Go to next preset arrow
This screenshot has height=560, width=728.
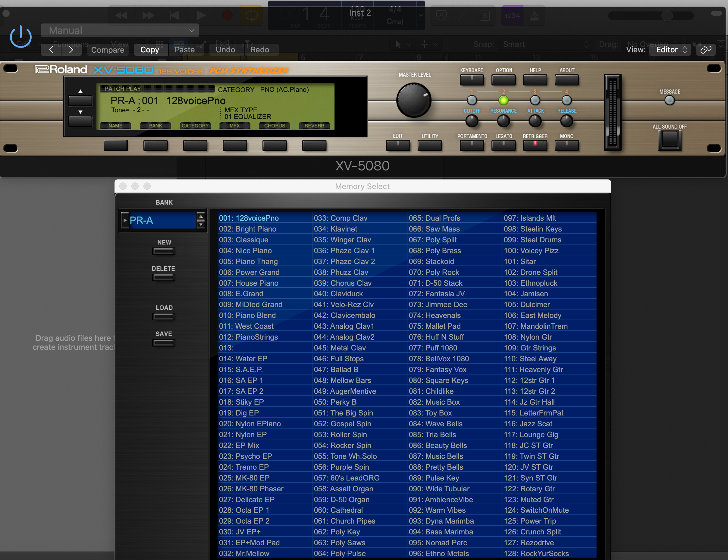tap(71, 50)
